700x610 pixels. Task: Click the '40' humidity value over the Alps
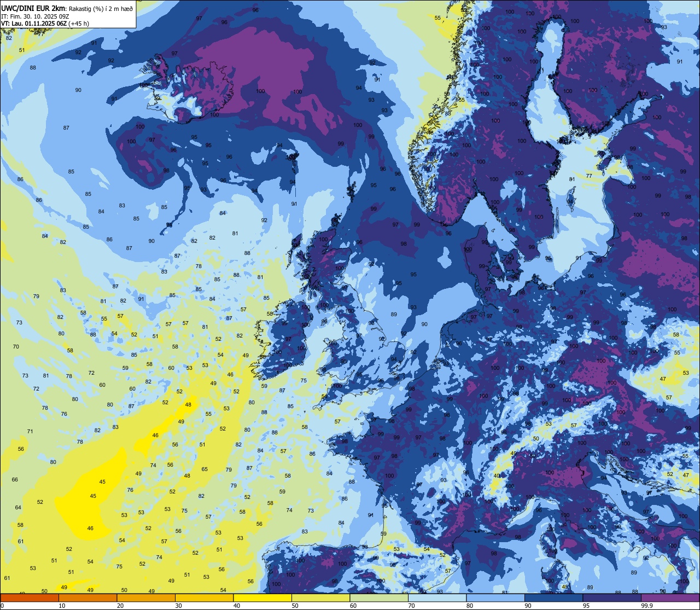497,475
